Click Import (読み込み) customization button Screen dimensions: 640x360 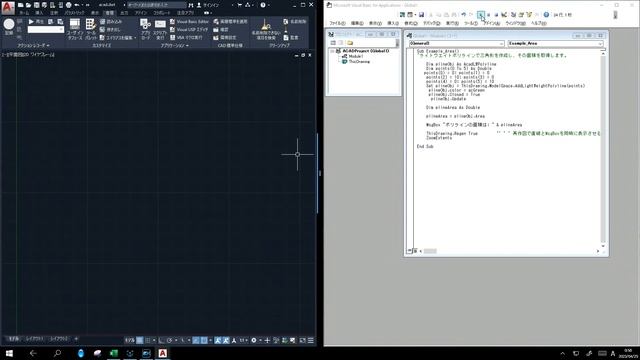point(111,21)
